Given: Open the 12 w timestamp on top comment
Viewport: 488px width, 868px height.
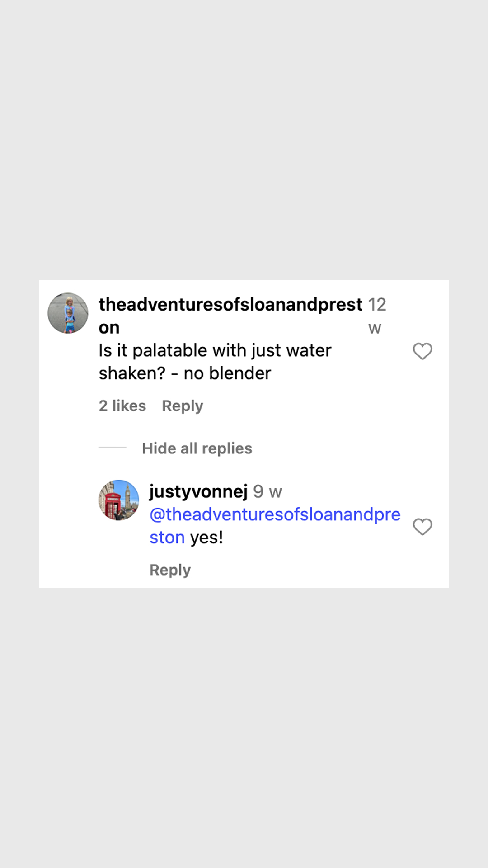Looking at the screenshot, I should 377,316.
